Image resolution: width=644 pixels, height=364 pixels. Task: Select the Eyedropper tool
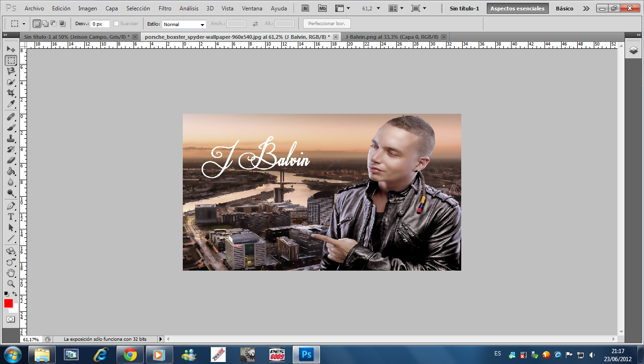(11, 104)
